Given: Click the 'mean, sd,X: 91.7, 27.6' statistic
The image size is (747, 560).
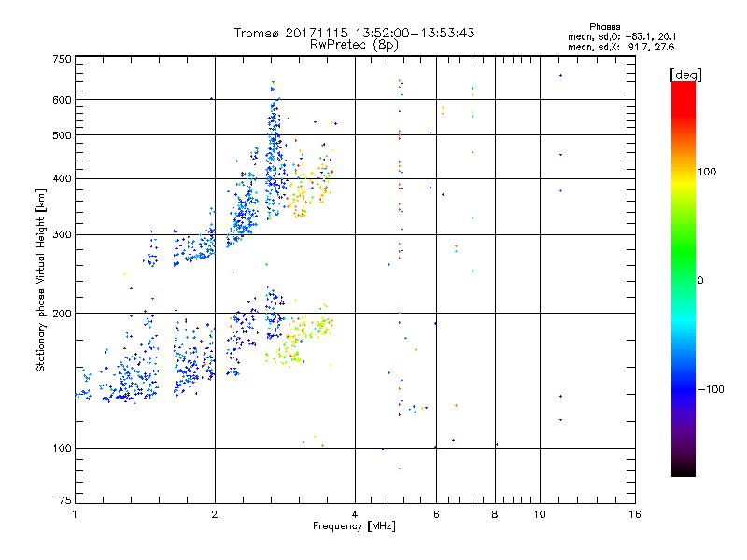Looking at the screenshot, I should pyautogui.click(x=621, y=47).
